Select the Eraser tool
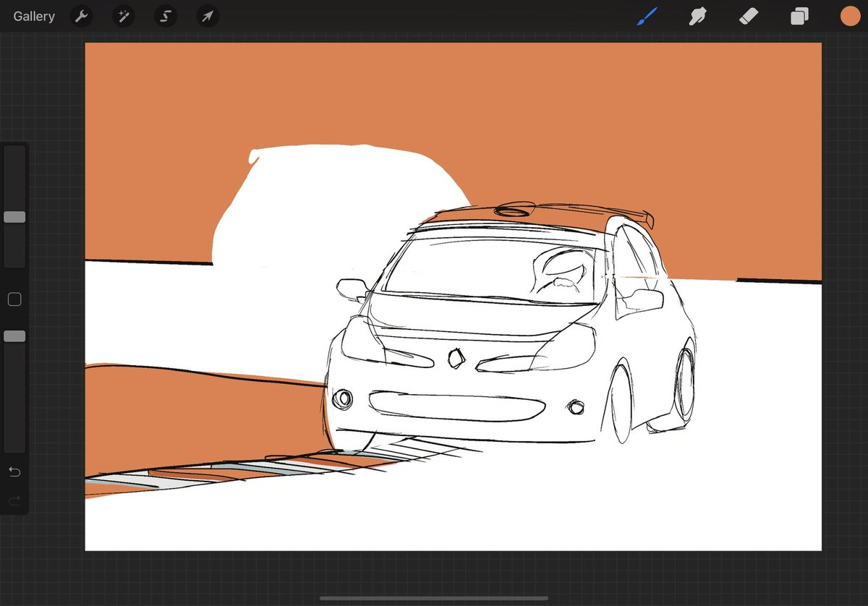This screenshot has width=868, height=606. 749,16
